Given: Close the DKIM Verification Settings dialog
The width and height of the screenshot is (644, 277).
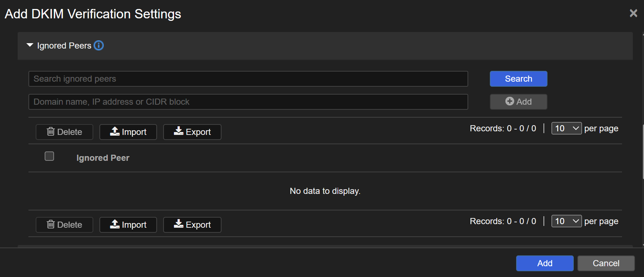Looking at the screenshot, I should tap(633, 13).
